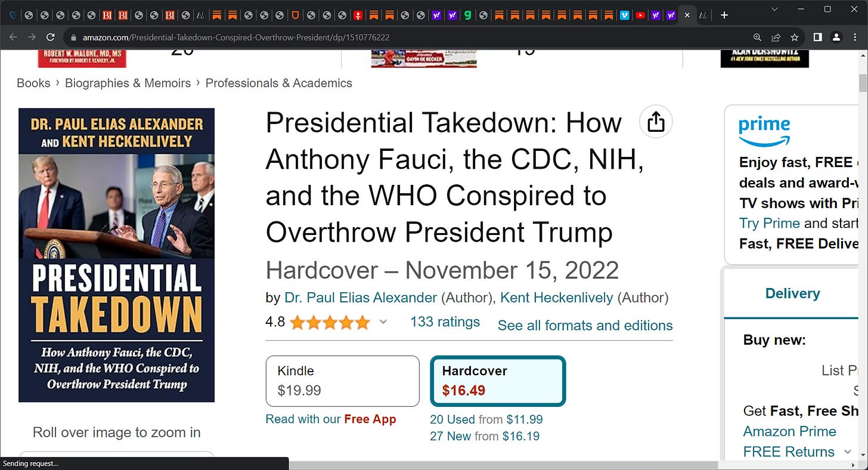
Task: Open the Dr. Paul Elias Alexander author link
Action: point(361,298)
